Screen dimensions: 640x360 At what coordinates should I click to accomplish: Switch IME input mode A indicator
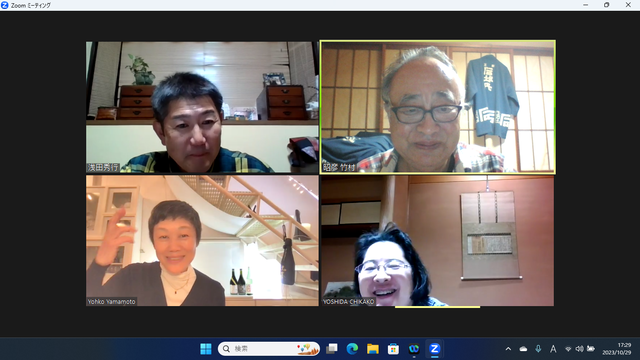pos(553,349)
